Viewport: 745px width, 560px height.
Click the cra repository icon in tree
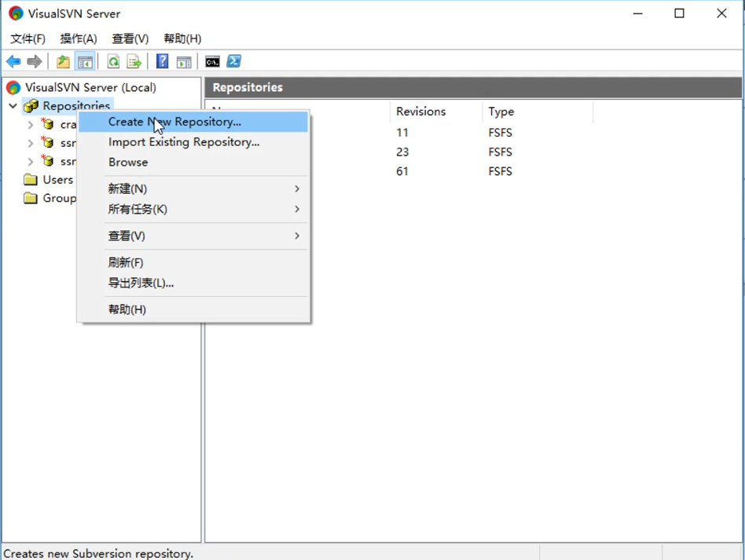pos(47,124)
